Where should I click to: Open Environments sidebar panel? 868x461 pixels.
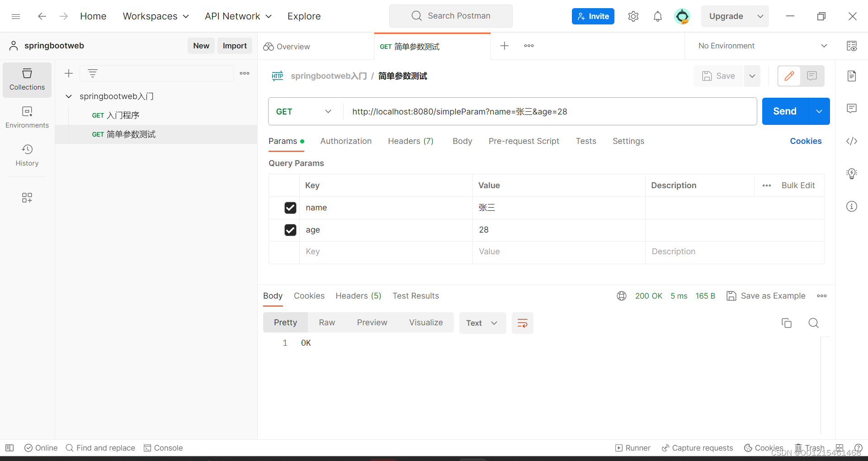[27, 118]
